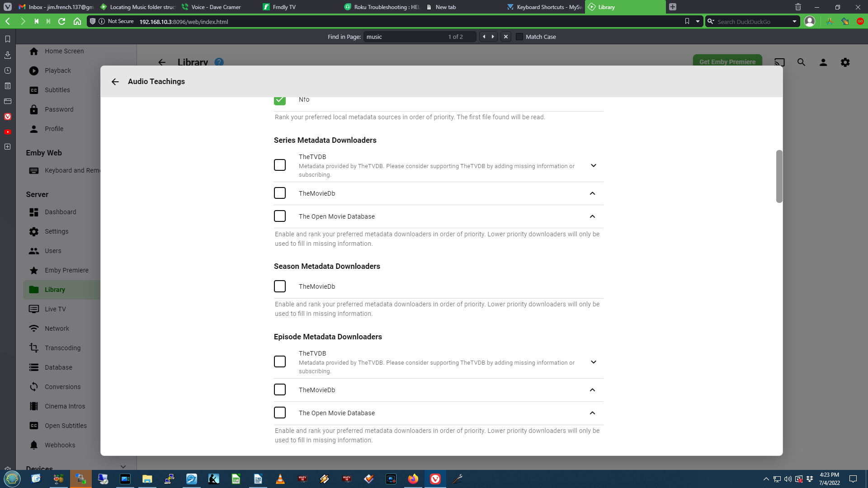Click the Library help question mark icon
The image size is (868, 488).
(219, 62)
